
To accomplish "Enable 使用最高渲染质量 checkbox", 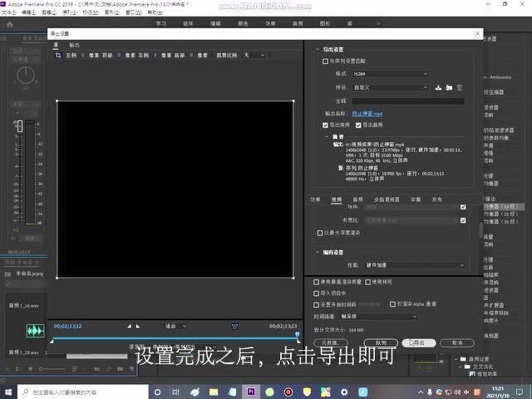I will pos(316,282).
